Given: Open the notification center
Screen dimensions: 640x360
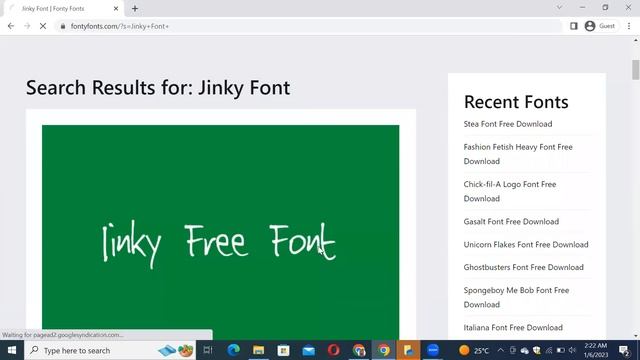Looking at the screenshot, I should 624,350.
